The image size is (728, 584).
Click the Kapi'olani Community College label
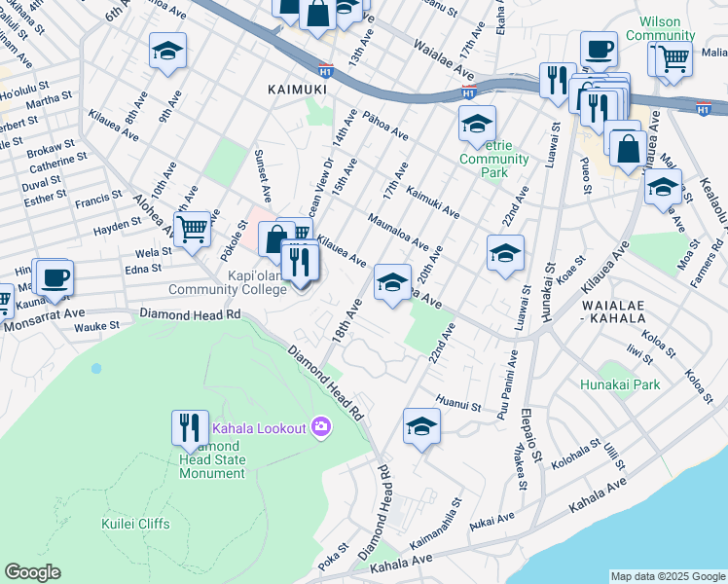(x=228, y=282)
